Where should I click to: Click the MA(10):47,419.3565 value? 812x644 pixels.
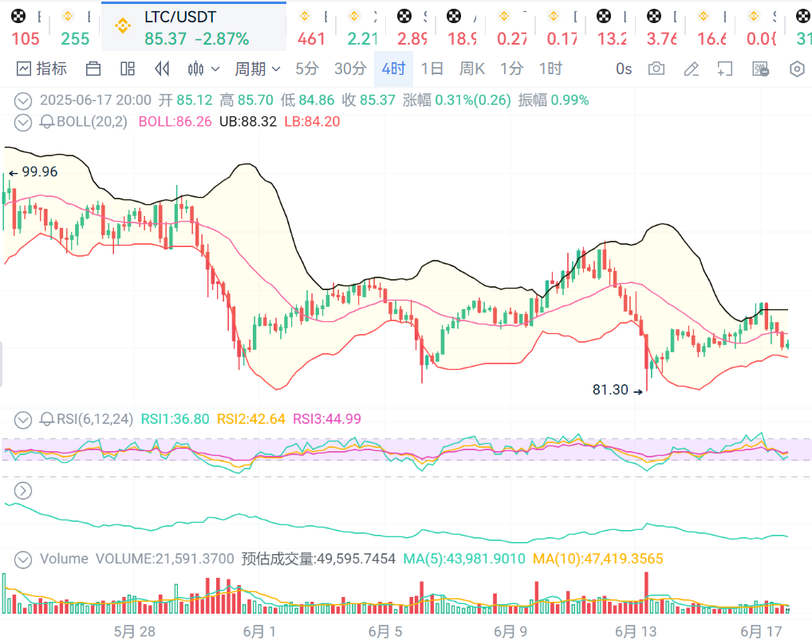(x=597, y=559)
